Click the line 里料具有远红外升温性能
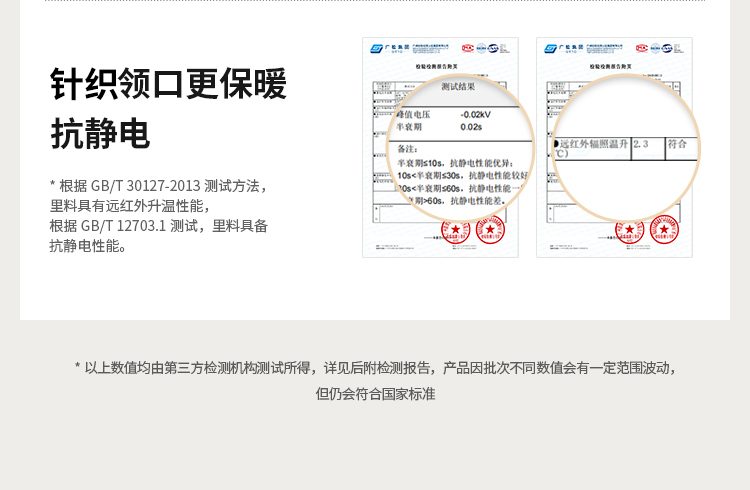This screenshot has height=490, width=750. click(127, 206)
